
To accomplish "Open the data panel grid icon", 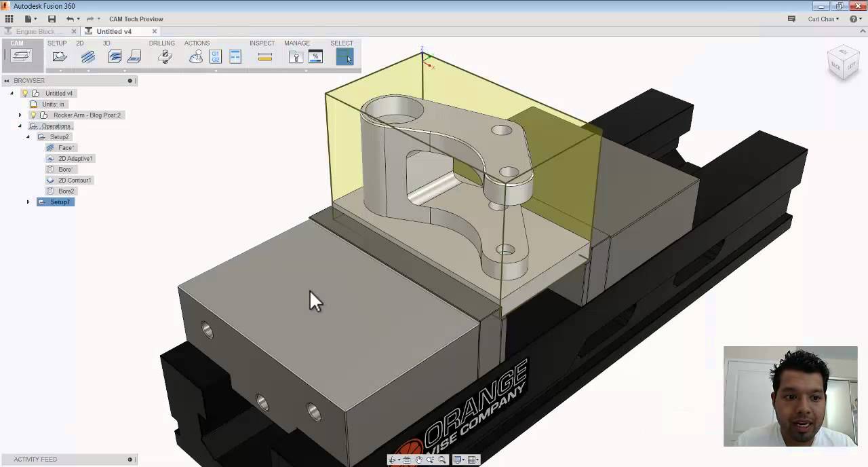I will 9,19.
